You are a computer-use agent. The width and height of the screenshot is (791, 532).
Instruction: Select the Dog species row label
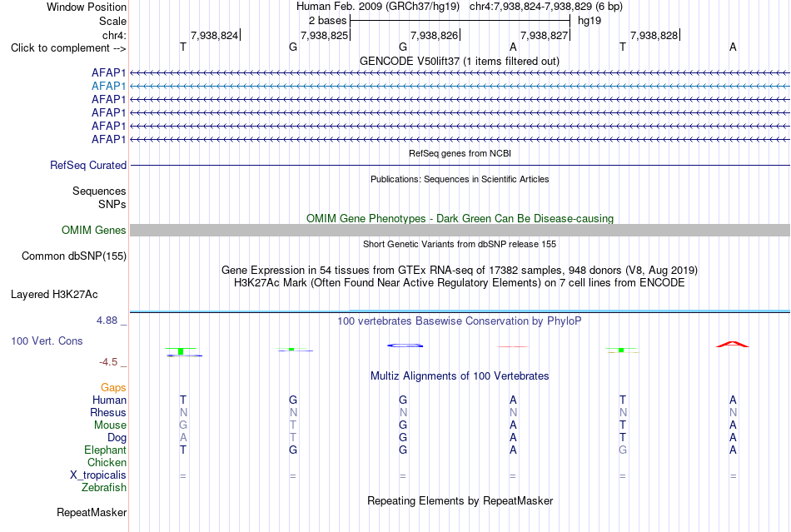coord(117,438)
